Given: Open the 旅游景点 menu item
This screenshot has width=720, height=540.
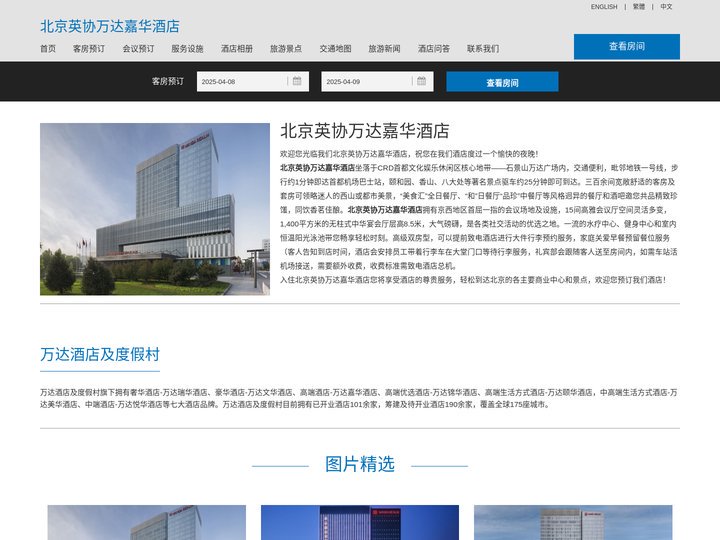Looking at the screenshot, I should 286,49.
